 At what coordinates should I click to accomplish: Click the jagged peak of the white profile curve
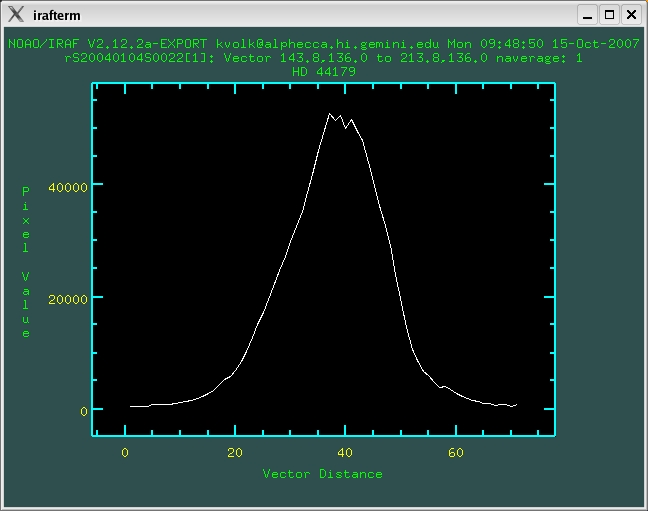tap(340, 120)
